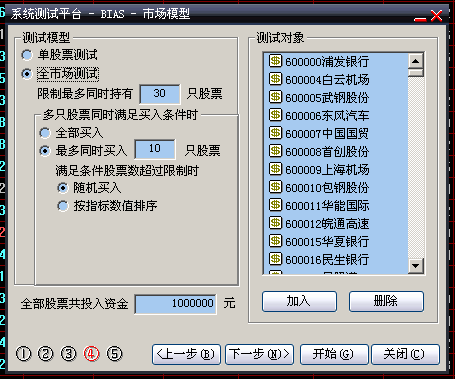455x379 pixels.
Task: Select list row 600008首创股份
Action: [336, 151]
